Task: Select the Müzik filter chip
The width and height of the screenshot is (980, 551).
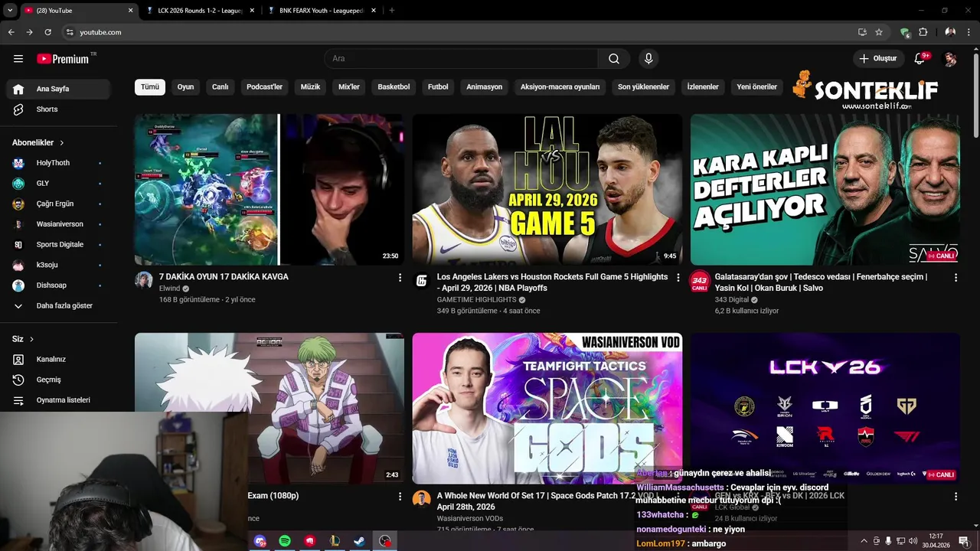Action: tap(311, 86)
